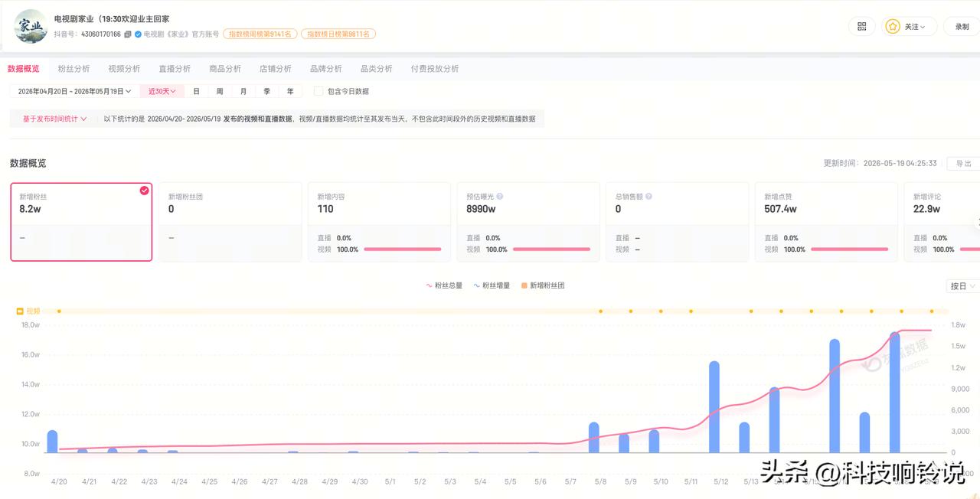Select the 预估曝光 8990w card
This screenshot has width=980, height=499.
coord(528,222)
